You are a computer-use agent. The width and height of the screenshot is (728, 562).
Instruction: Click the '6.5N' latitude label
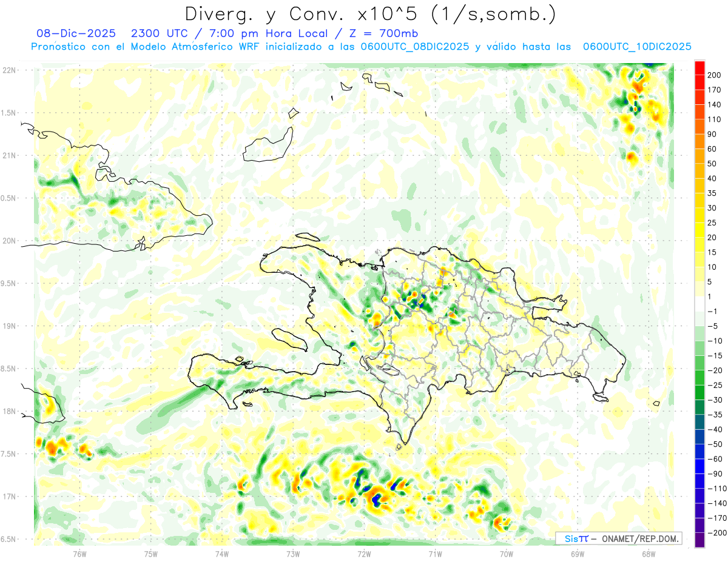coord(9,539)
